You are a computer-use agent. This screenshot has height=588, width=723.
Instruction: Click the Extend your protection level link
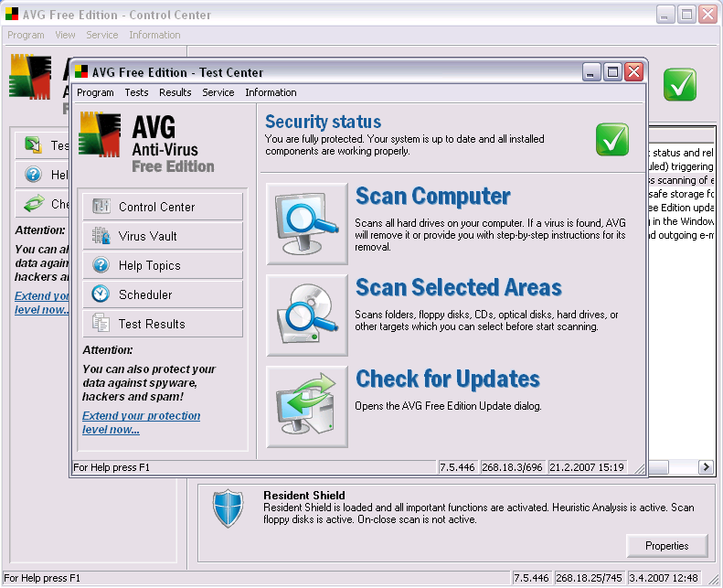(x=141, y=422)
